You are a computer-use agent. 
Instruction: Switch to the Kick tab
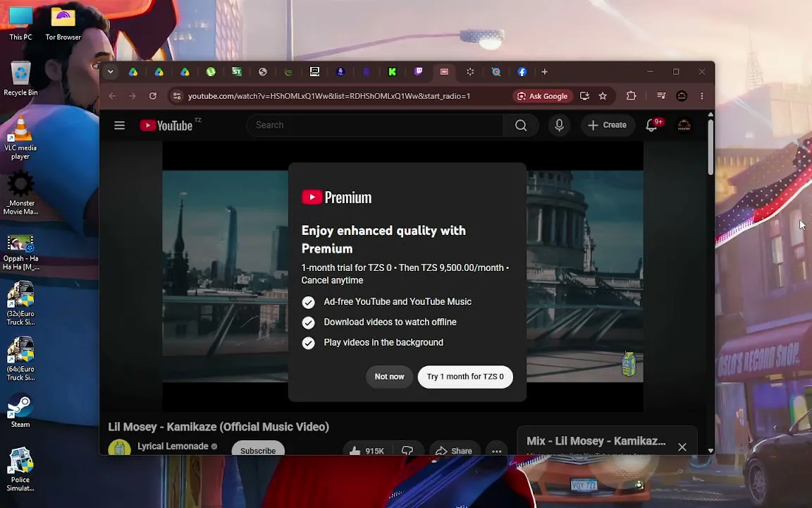pos(392,72)
